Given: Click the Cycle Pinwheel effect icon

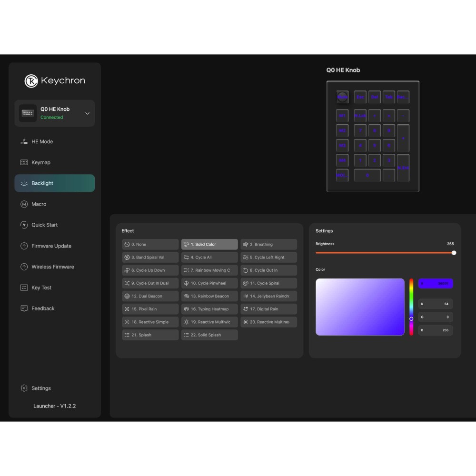Looking at the screenshot, I should click(x=187, y=283).
